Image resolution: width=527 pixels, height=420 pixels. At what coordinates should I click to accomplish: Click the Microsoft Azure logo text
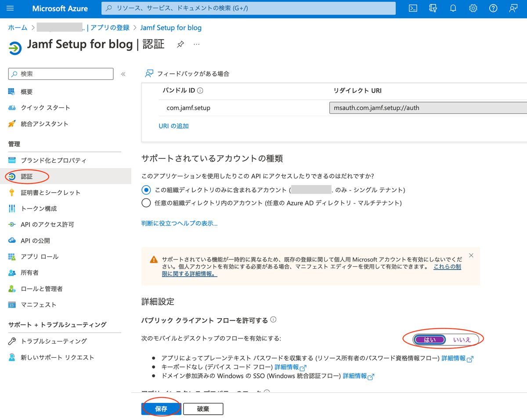[x=60, y=8]
